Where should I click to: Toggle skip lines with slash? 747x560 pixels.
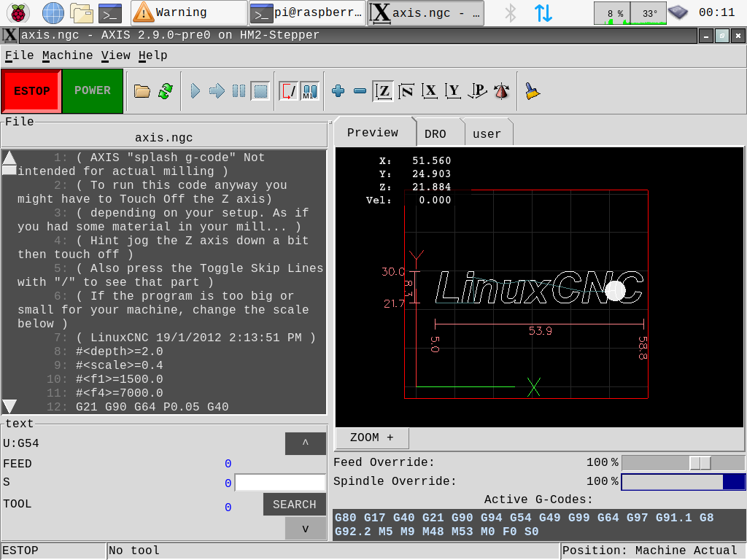288,91
